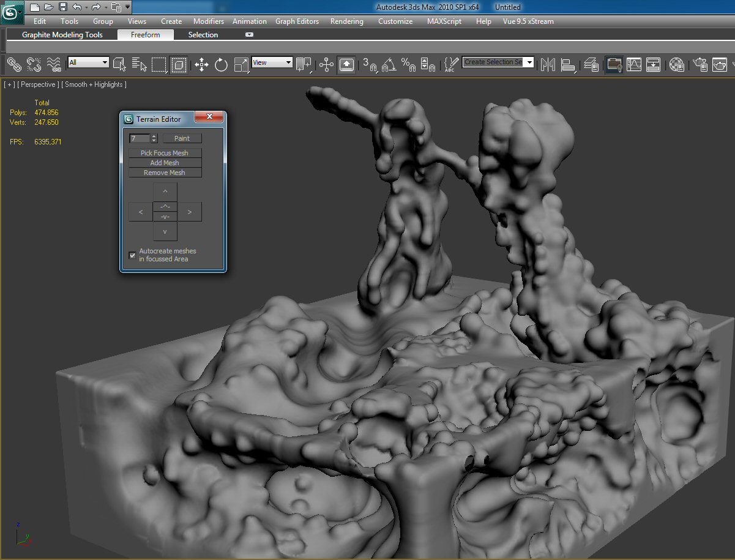The image size is (735, 560).
Task: Toggle Autocreate meshes in focussed Area checkbox
Action: coord(132,255)
